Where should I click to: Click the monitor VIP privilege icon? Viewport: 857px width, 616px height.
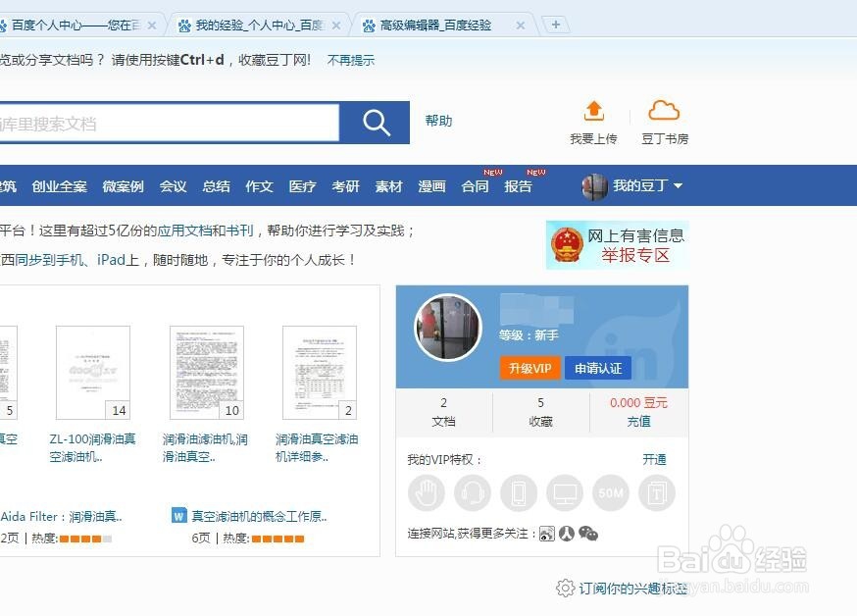coord(565,493)
